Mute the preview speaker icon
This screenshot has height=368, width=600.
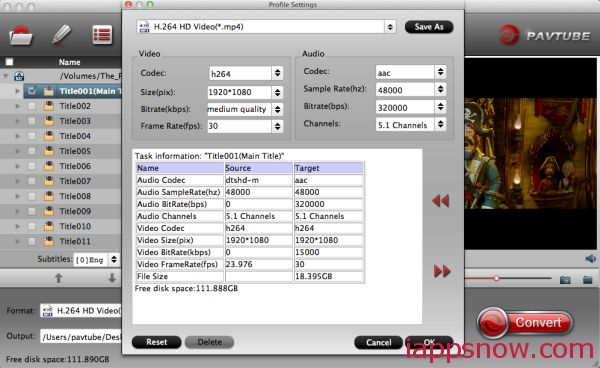pyautogui.click(x=590, y=259)
